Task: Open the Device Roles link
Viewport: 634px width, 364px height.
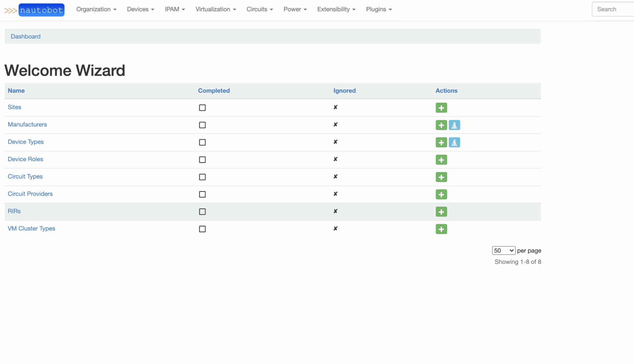Action: click(x=25, y=159)
